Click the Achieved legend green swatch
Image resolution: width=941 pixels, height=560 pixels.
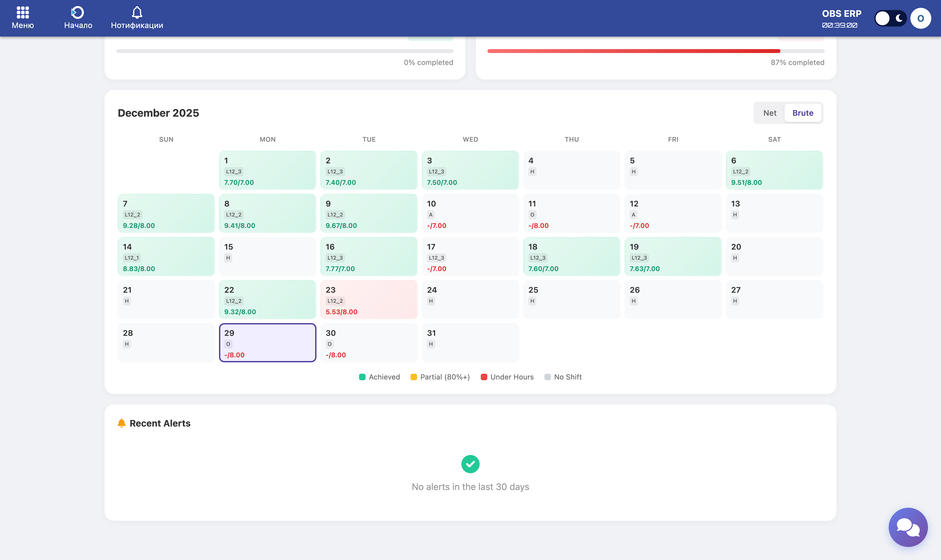point(362,377)
